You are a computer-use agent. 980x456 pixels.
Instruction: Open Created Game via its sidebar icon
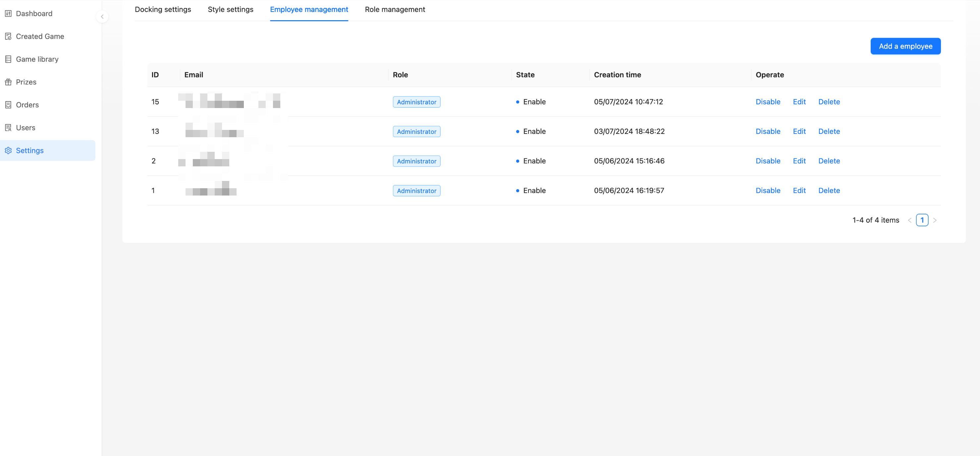coord(8,36)
